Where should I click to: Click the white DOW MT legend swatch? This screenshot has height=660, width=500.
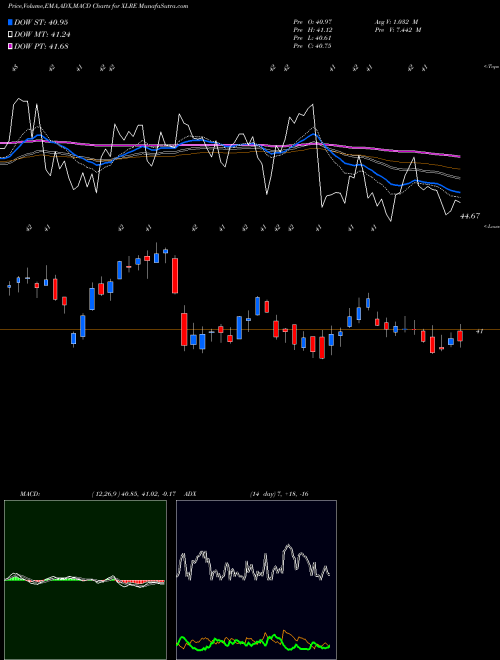point(11,35)
